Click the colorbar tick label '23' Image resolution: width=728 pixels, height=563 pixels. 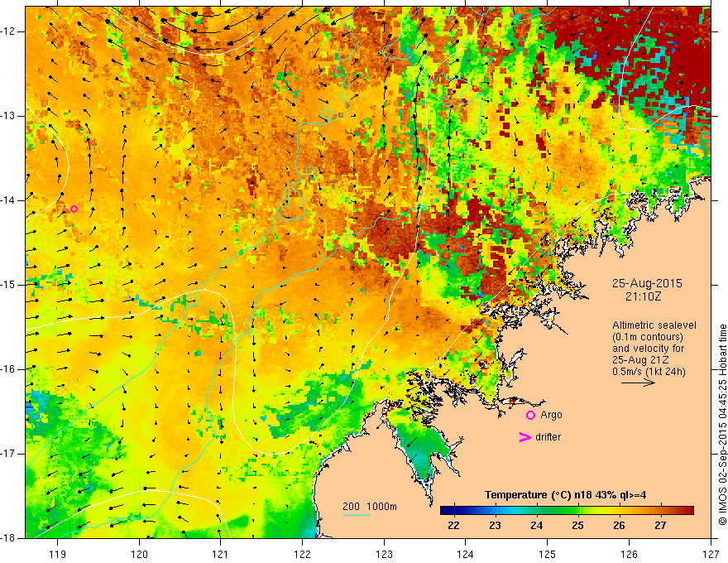tap(495, 526)
